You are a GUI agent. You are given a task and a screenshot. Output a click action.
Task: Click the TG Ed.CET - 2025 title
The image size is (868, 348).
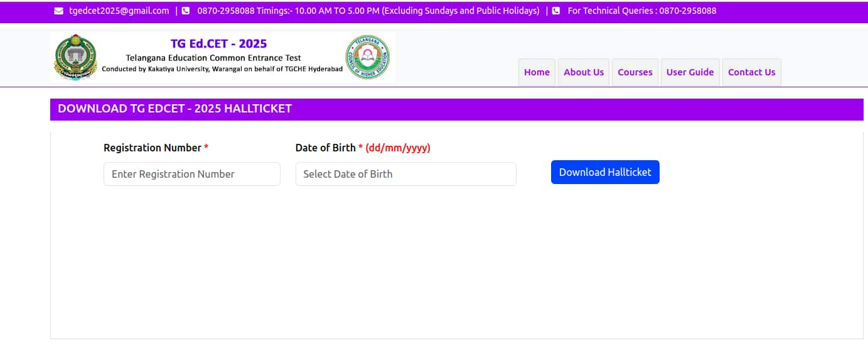click(218, 43)
